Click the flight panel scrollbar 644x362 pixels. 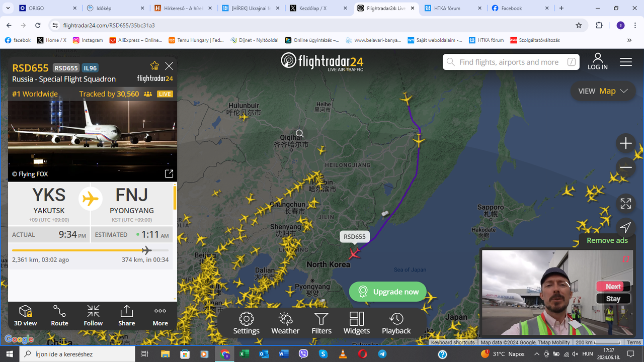[175, 198]
